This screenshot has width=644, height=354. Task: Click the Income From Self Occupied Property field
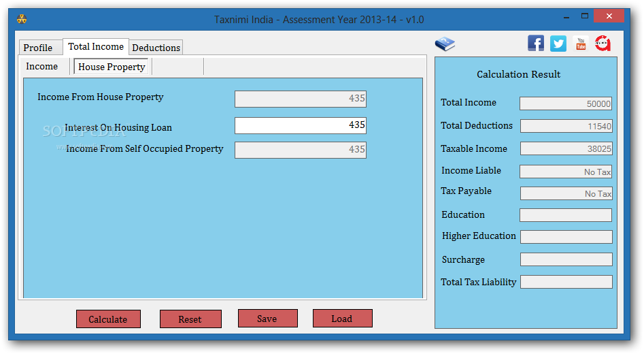(300, 150)
